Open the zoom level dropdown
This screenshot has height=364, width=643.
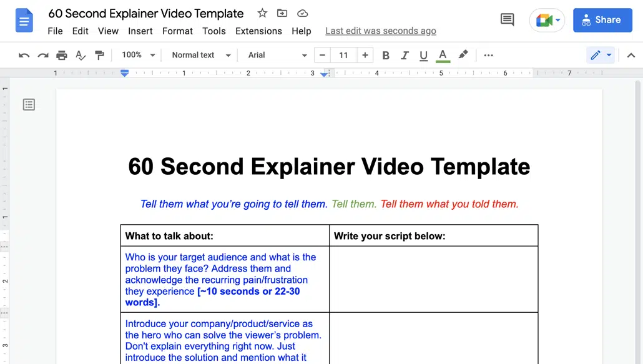coord(137,55)
